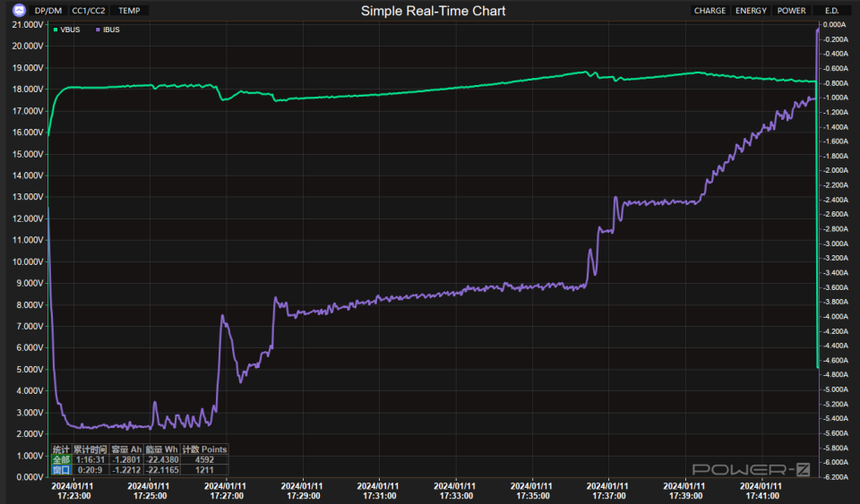Click the 计数 Points column header
This screenshot has height=504, width=860.
tap(204, 449)
